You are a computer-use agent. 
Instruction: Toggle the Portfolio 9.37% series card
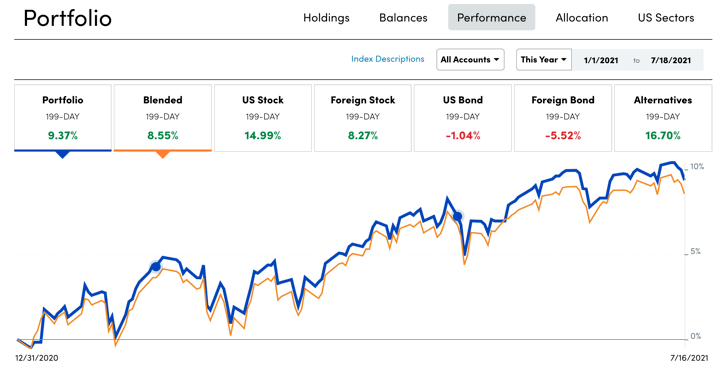(x=63, y=118)
